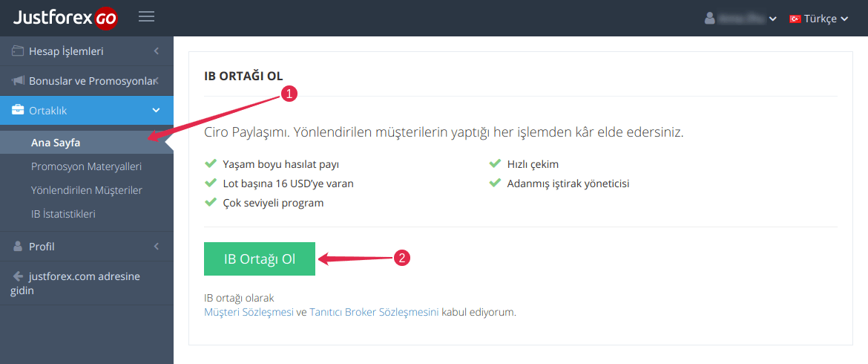The image size is (868, 364).
Task: Collapse the Ortaklık section chevron
Action: click(x=156, y=110)
